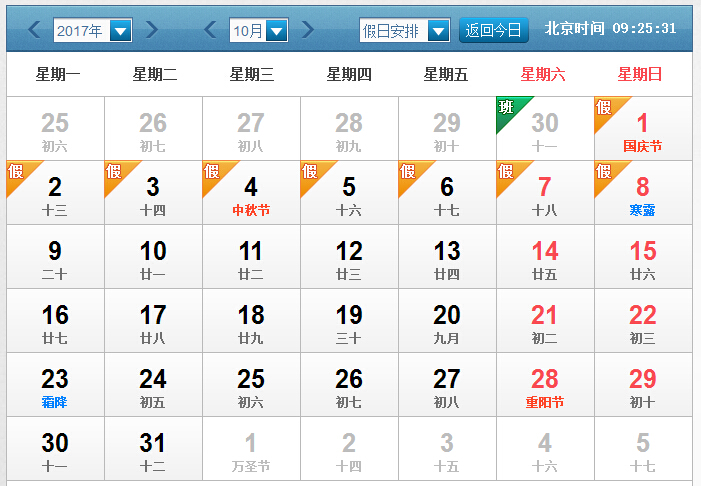Click the 星期四 column header
701x486 pixels.
coord(349,74)
